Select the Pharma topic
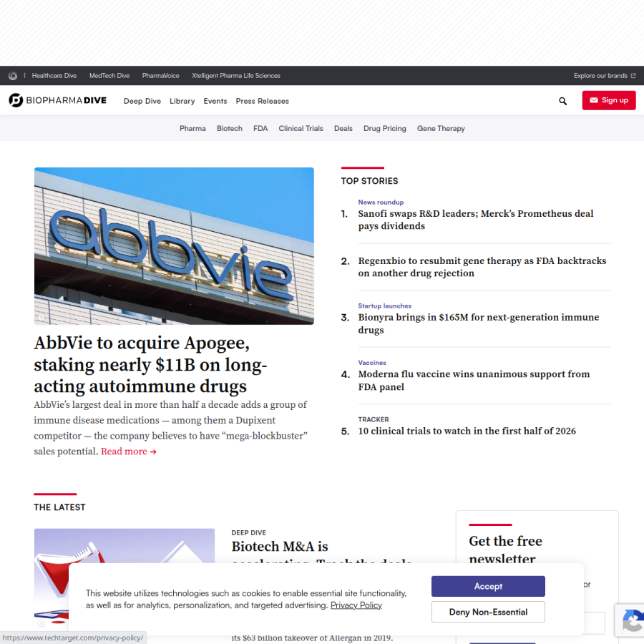Screen dimensions: 644x644 [x=192, y=129]
